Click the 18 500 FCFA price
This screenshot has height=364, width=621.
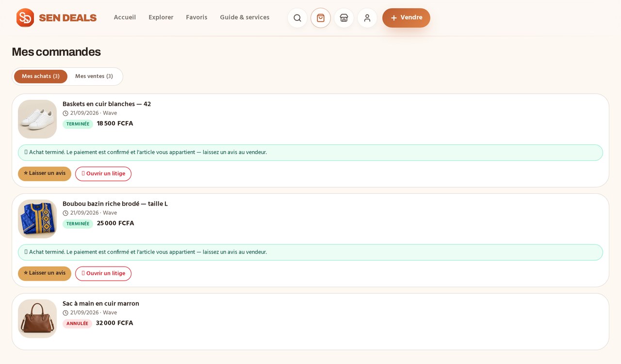pos(115,124)
